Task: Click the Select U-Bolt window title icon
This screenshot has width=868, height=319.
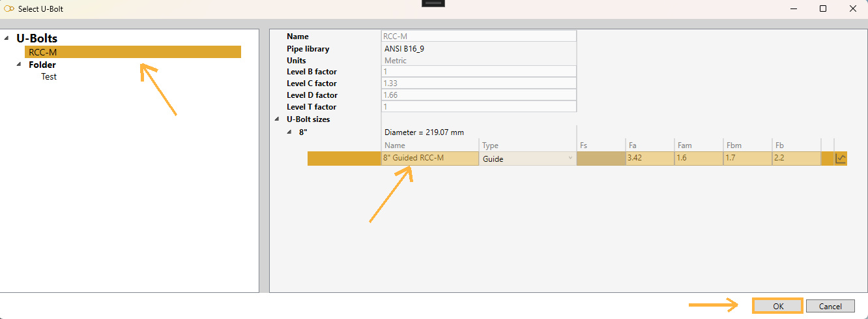Action: tap(9, 9)
